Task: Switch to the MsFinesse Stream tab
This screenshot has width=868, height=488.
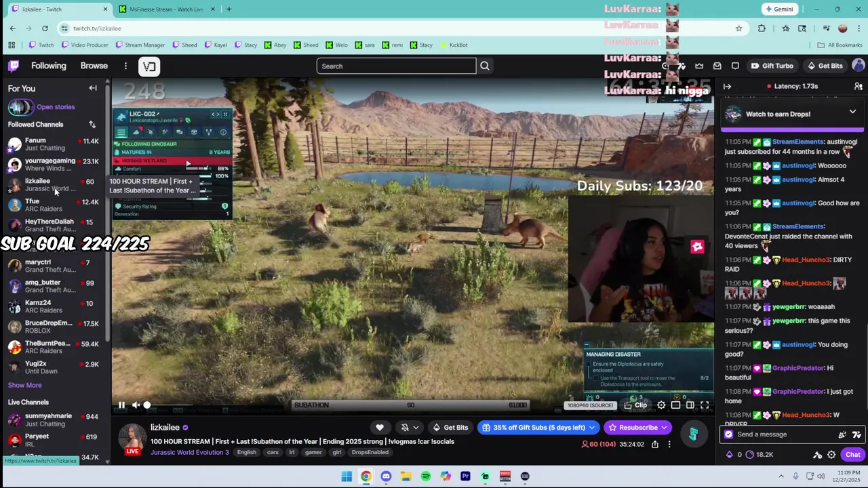Action: coord(166,9)
